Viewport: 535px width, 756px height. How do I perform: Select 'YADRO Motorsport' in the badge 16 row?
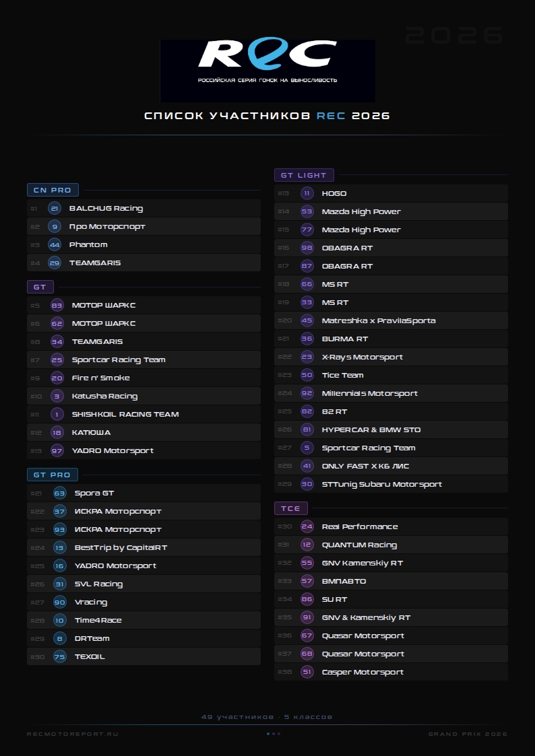(116, 566)
